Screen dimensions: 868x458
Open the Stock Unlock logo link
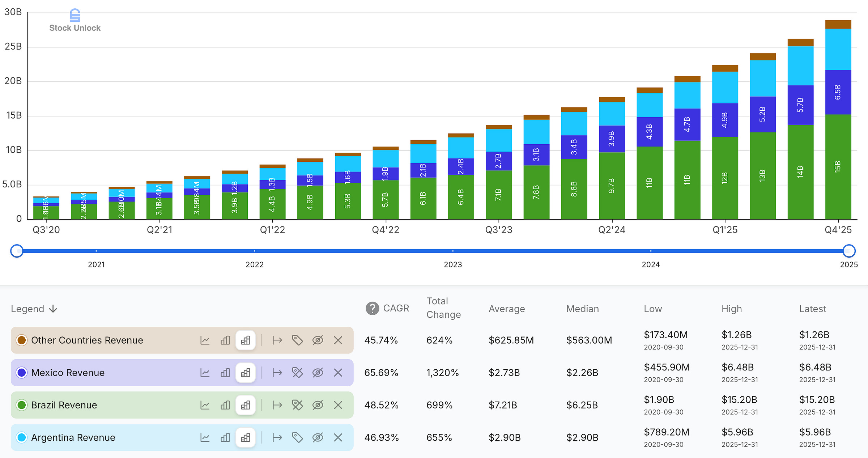75,21
